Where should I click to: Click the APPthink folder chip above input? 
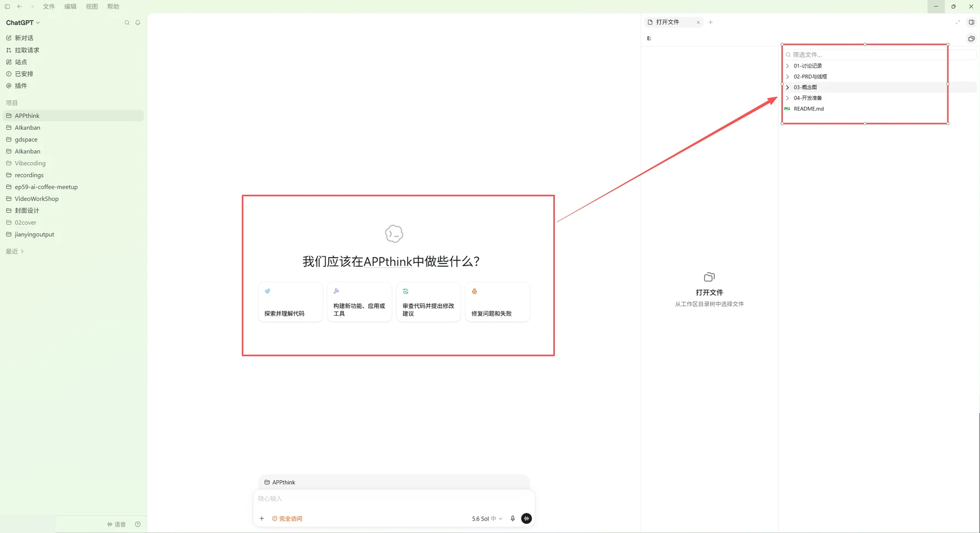click(x=280, y=482)
